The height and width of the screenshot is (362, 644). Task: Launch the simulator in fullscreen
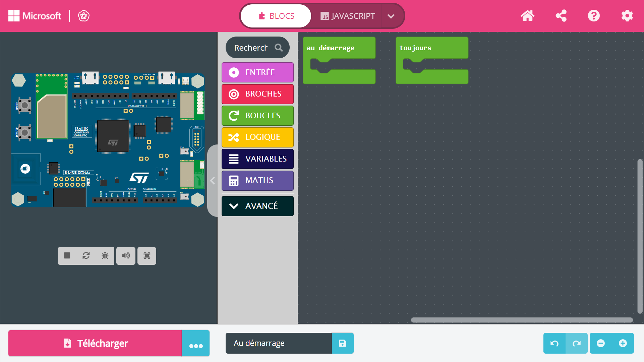[x=147, y=256]
